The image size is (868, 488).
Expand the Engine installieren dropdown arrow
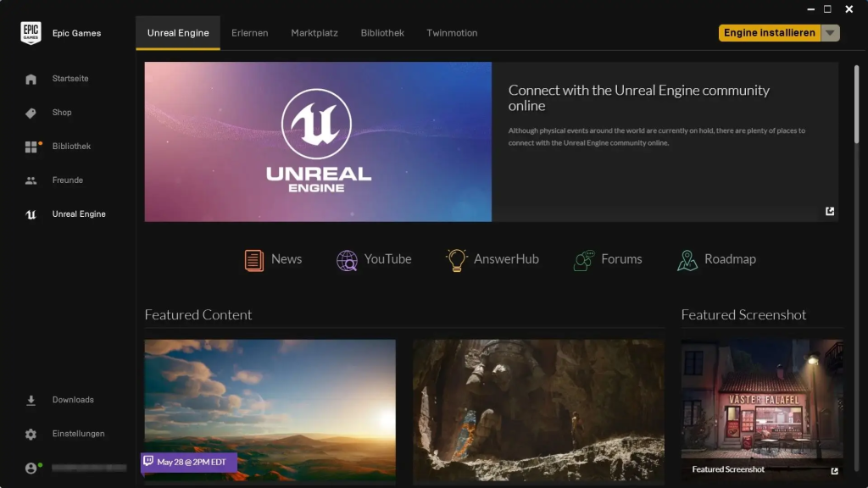(x=830, y=33)
